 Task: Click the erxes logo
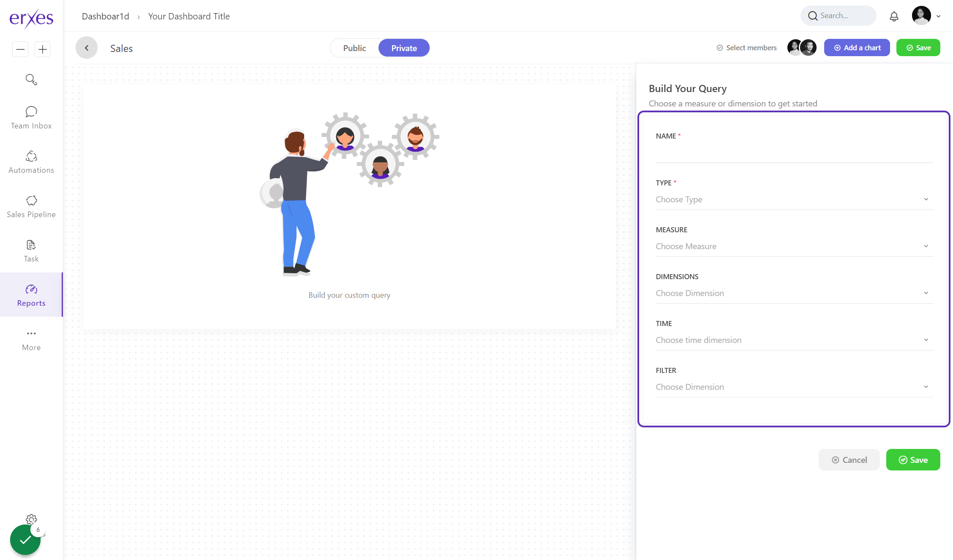point(31,18)
